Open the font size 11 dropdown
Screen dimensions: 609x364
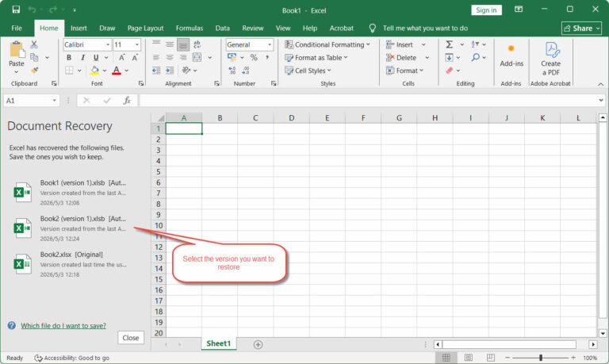pos(136,44)
